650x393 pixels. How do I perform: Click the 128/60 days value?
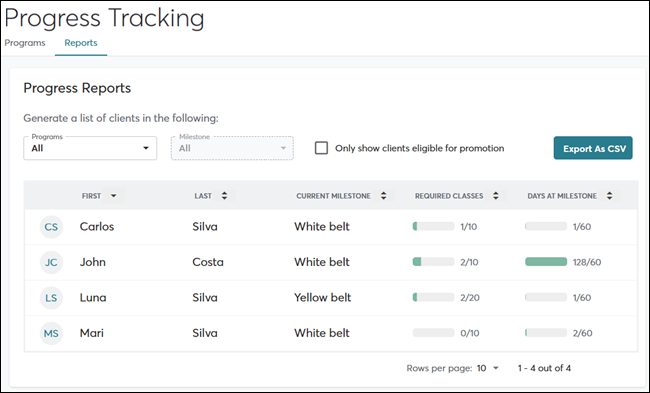click(x=587, y=262)
